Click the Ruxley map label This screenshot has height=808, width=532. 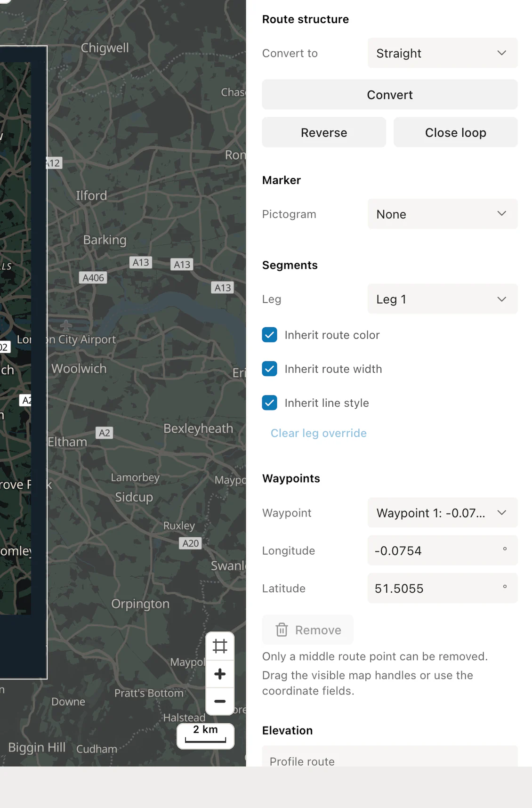tap(179, 526)
